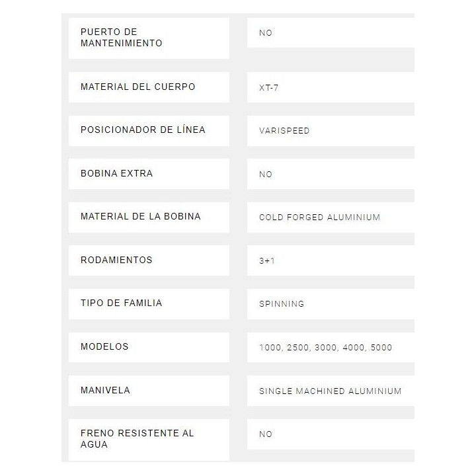This screenshot has width=476, height=476.
Task: Click the MATERIAL DE LA BOBINA label
Action: (x=140, y=216)
